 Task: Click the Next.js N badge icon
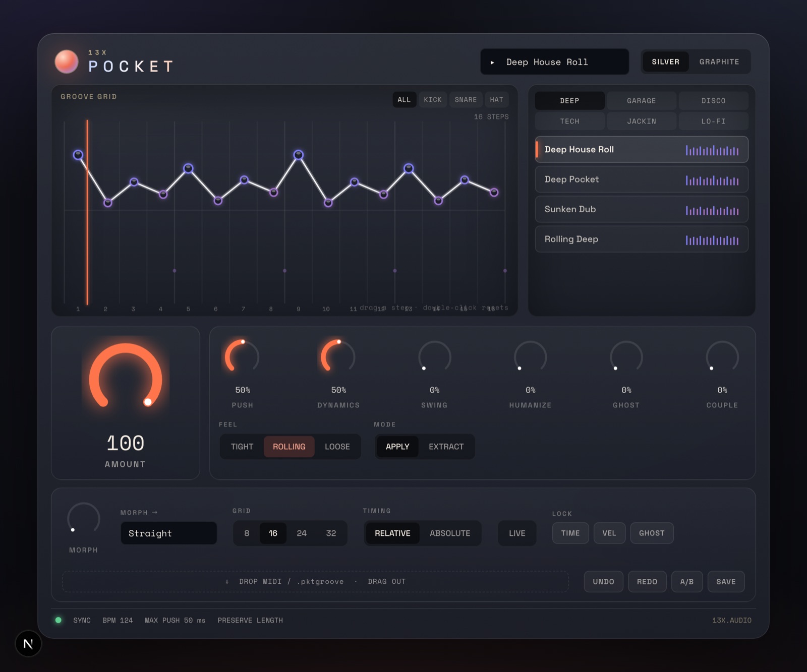point(28,644)
